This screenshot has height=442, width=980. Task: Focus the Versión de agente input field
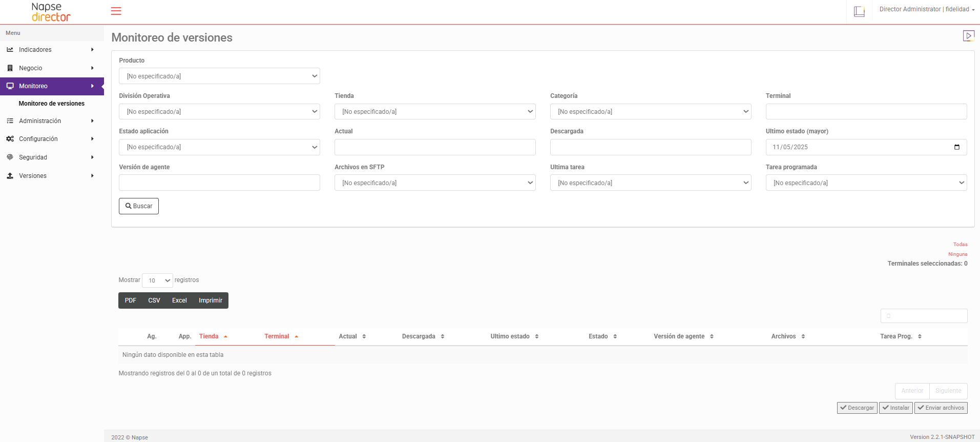[x=219, y=183]
